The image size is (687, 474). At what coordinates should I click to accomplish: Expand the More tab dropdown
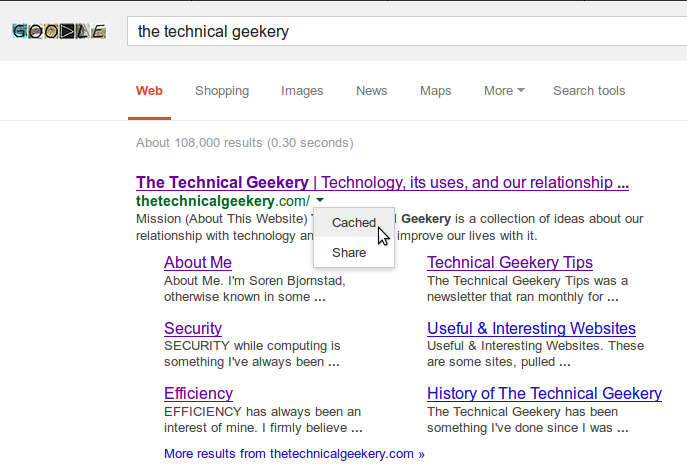(504, 91)
